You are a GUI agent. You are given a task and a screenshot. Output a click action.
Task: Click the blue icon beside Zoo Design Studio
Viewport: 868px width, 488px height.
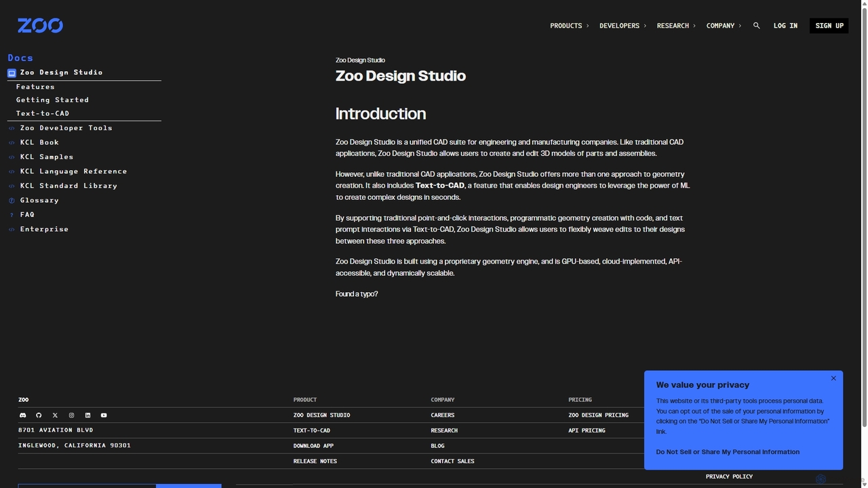pos(12,73)
